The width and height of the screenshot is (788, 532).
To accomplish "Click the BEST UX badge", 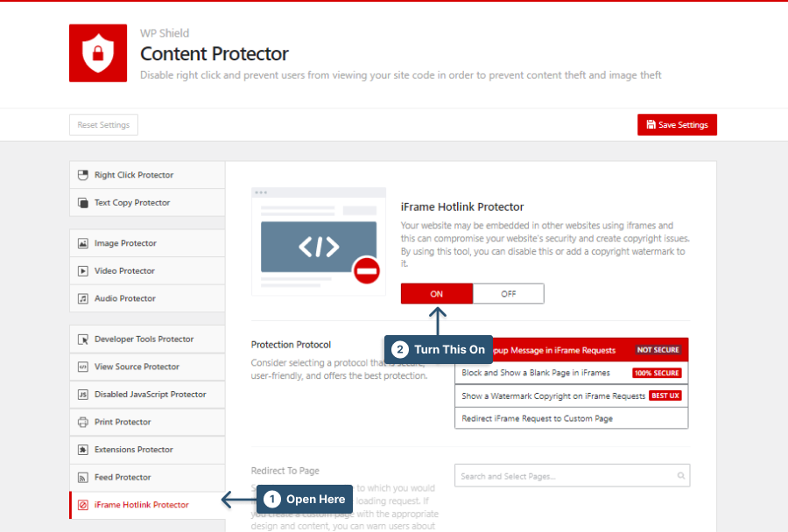I will (665, 395).
